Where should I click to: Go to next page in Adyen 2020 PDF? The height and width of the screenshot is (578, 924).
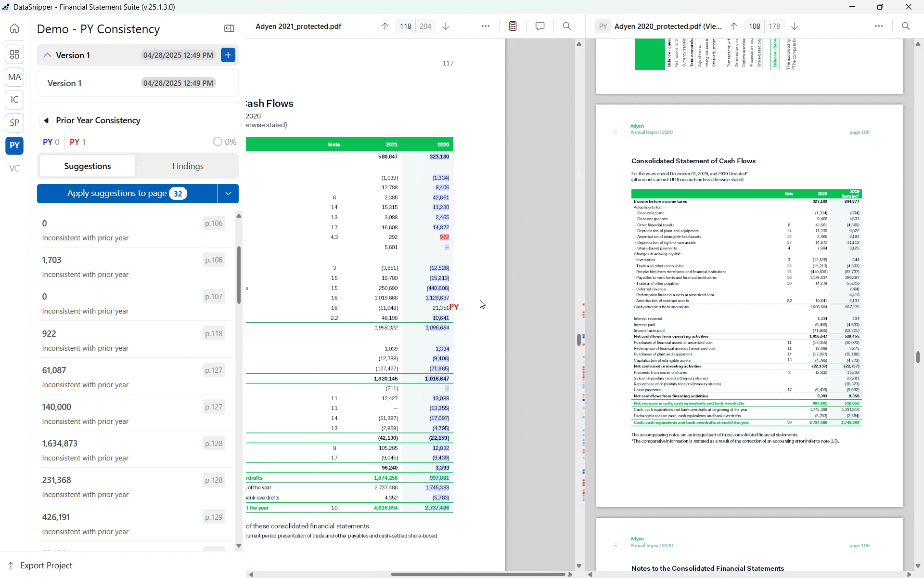(x=795, y=26)
